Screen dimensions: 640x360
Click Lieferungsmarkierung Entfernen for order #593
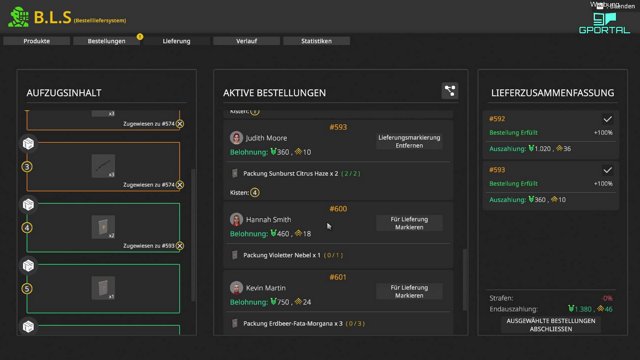[409, 141]
